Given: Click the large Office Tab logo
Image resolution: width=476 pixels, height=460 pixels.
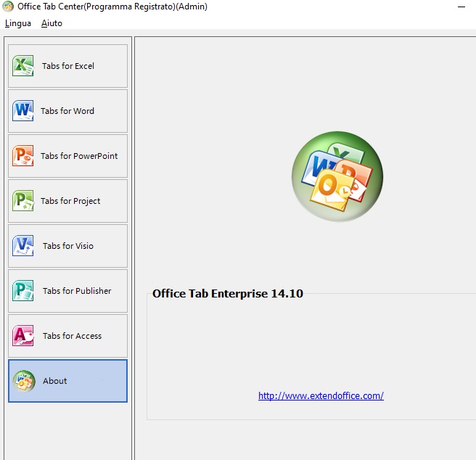Looking at the screenshot, I should coord(337,176).
